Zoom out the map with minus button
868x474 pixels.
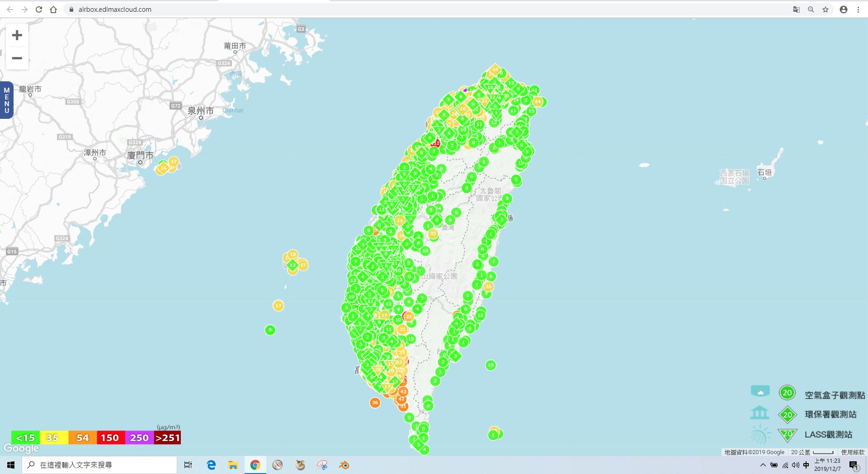pyautogui.click(x=17, y=58)
